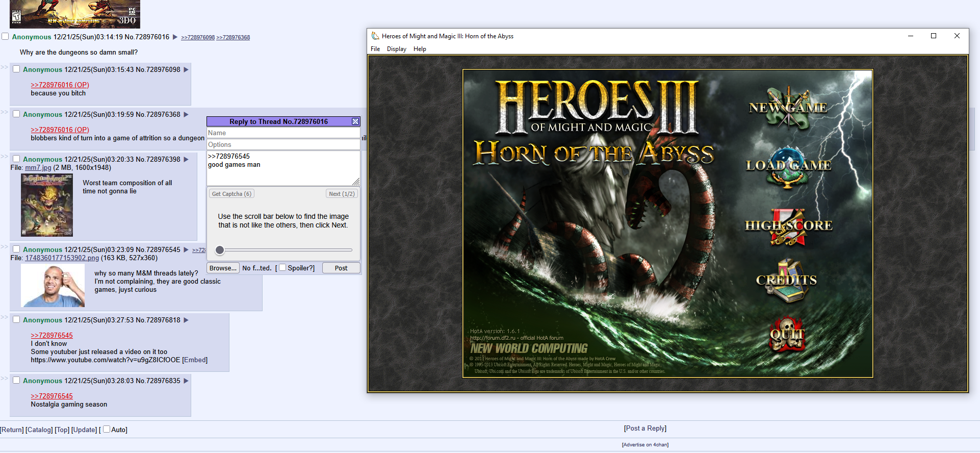Follow quote link in post 728976835
This screenshot has height=453, width=980.
(51, 396)
